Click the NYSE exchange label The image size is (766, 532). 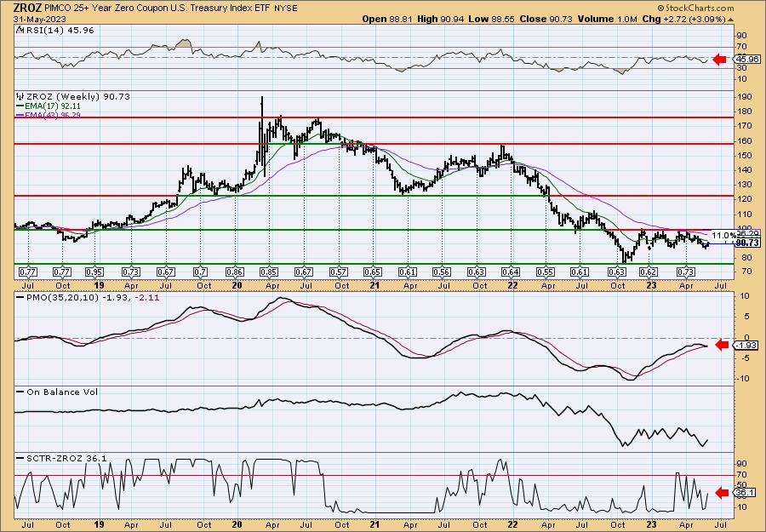pyautogui.click(x=286, y=9)
